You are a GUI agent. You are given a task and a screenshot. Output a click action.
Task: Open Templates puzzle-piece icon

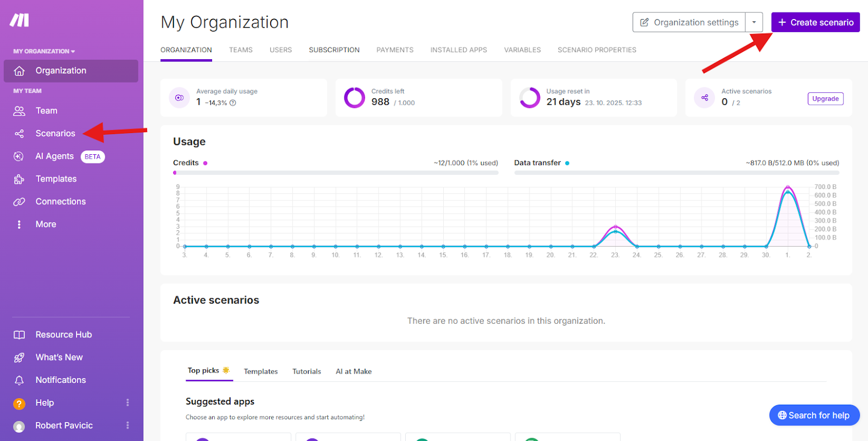click(x=19, y=179)
